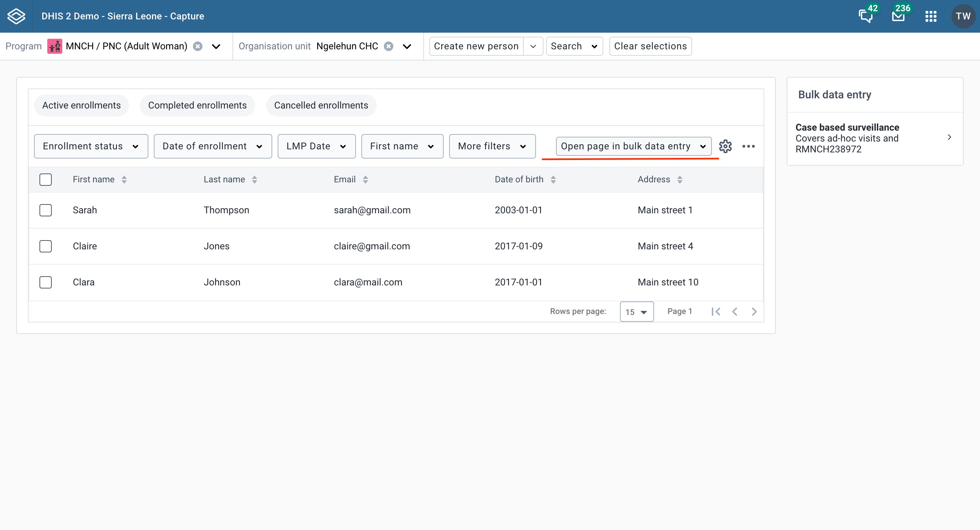Clear the Ngelehun CHC organisation unit
980x530 pixels.
pos(389,46)
